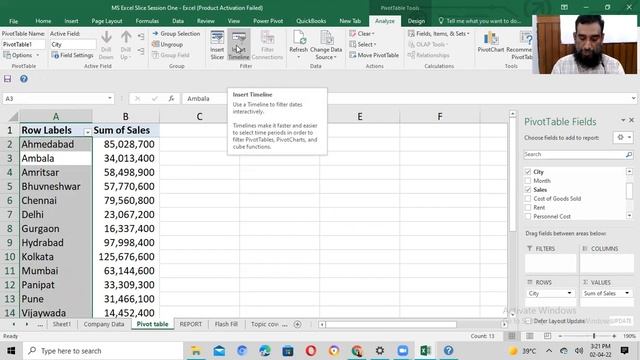Click the Insert Function fx icon
Screen dimensions: 640x360
[x=171, y=98]
